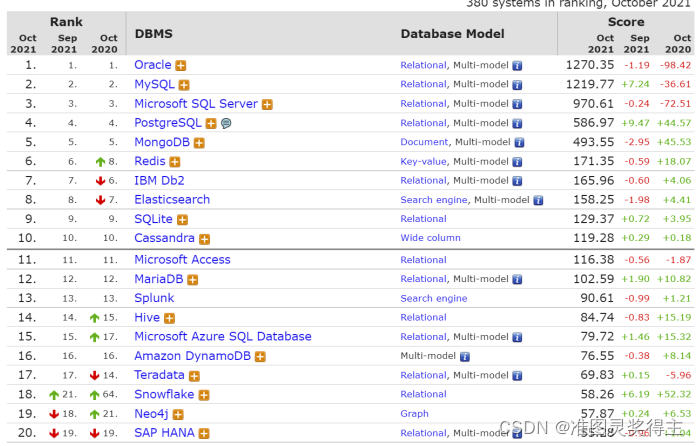Click the Key-value model link in Redis row
699x446 pixels.
424,161
